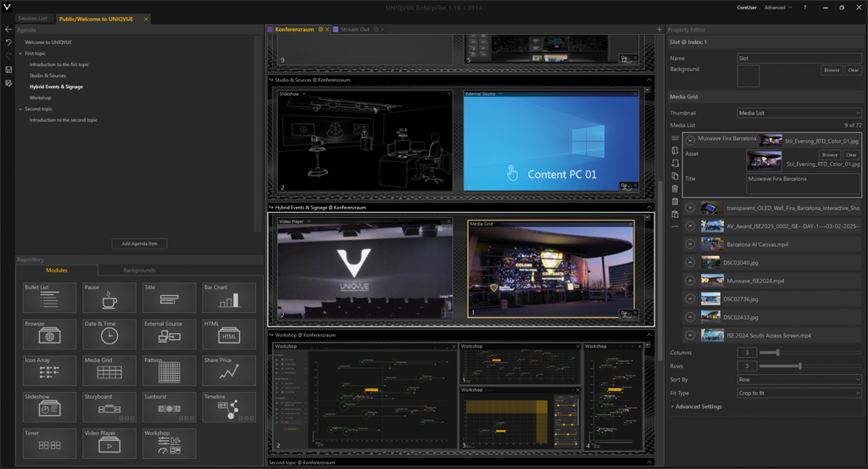Collapse the First topic agenda group
868x469 pixels.
click(20, 53)
